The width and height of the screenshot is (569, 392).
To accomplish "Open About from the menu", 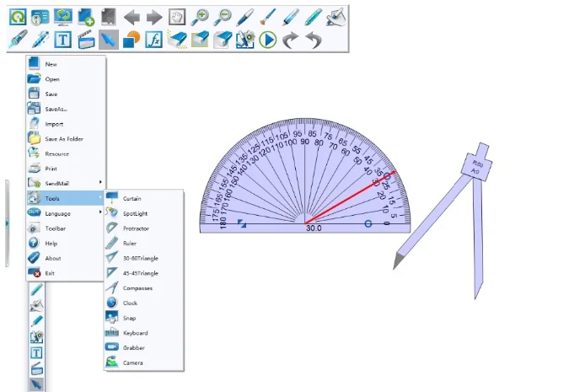I will tap(66, 258).
